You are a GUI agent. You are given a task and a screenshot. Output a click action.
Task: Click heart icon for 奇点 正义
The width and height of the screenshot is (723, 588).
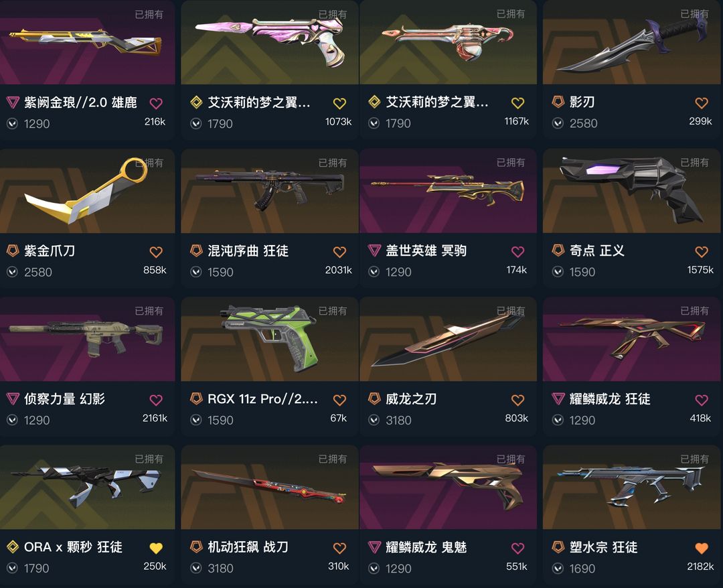[x=702, y=251]
